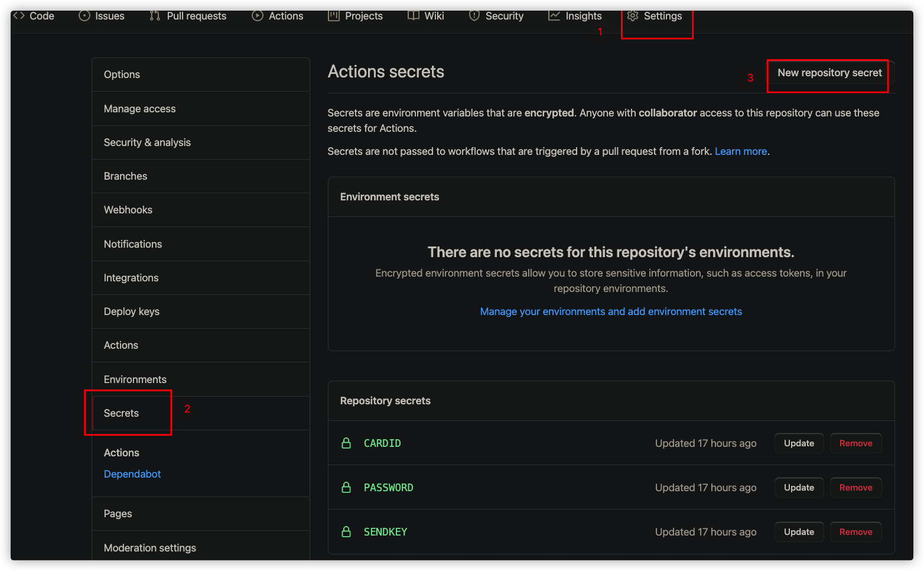Click the Code tab angle-brackets icon

click(19, 16)
